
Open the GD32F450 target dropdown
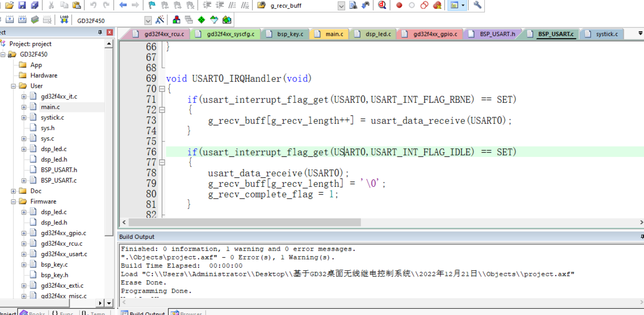[148, 21]
